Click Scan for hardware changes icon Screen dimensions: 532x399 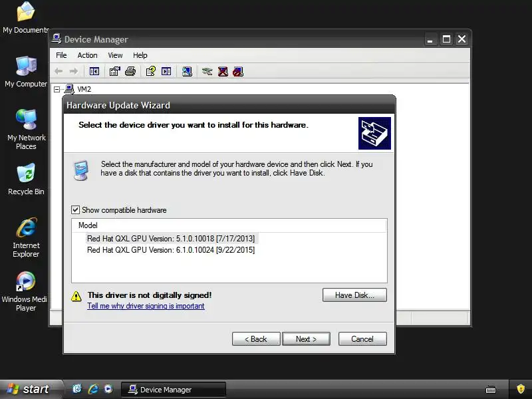(187, 71)
